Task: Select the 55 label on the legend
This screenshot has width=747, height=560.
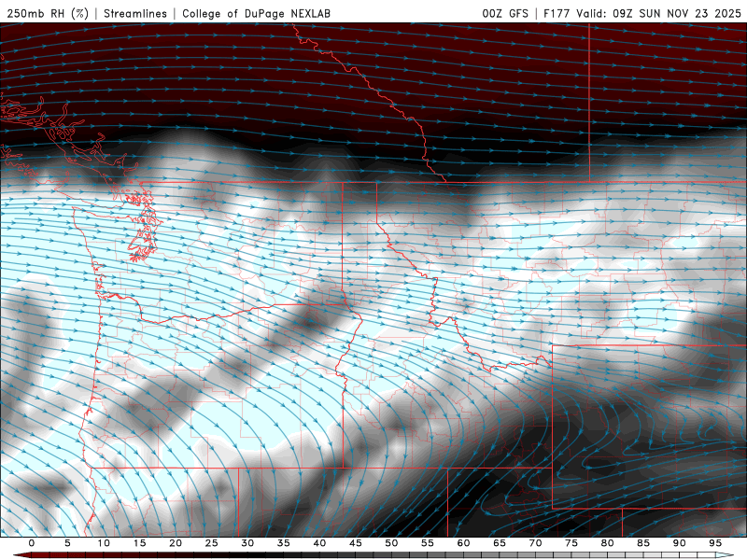Action: click(x=428, y=543)
